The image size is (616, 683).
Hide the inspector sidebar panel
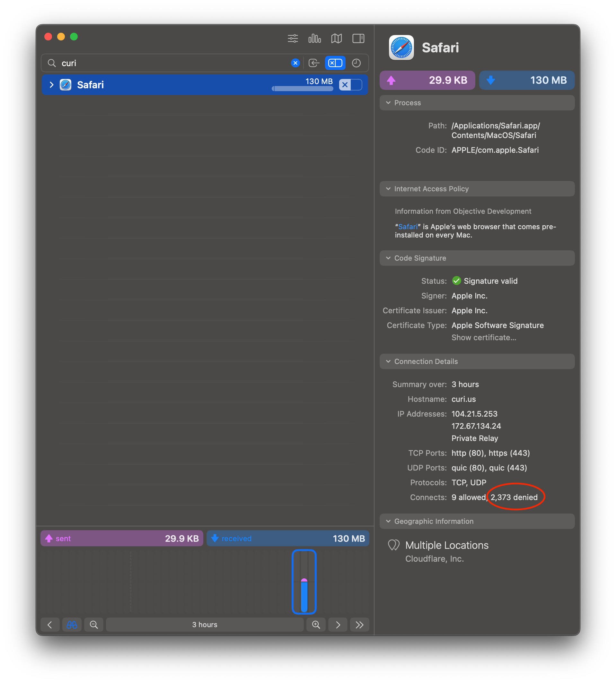point(358,39)
